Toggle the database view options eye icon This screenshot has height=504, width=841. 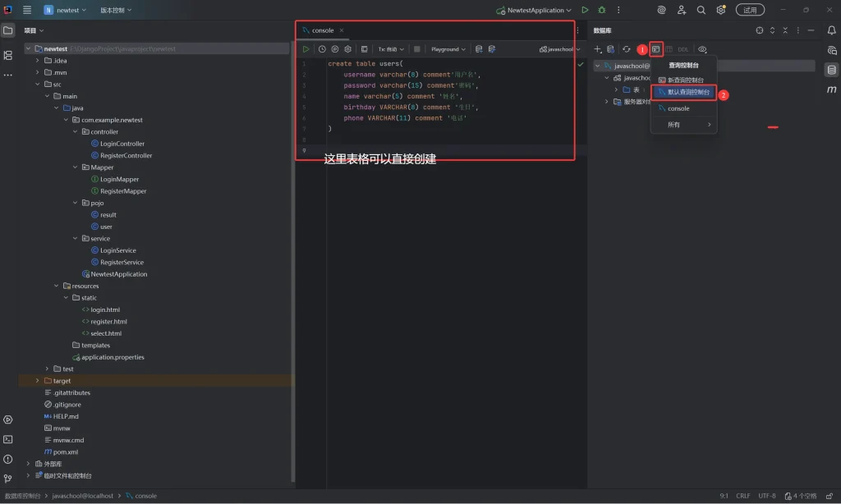pyautogui.click(x=702, y=49)
